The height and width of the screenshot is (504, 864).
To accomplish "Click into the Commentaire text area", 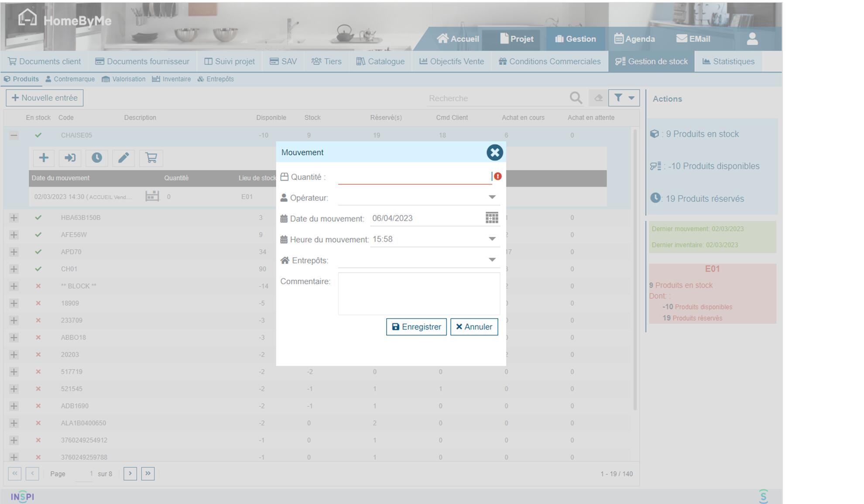I will click(419, 294).
